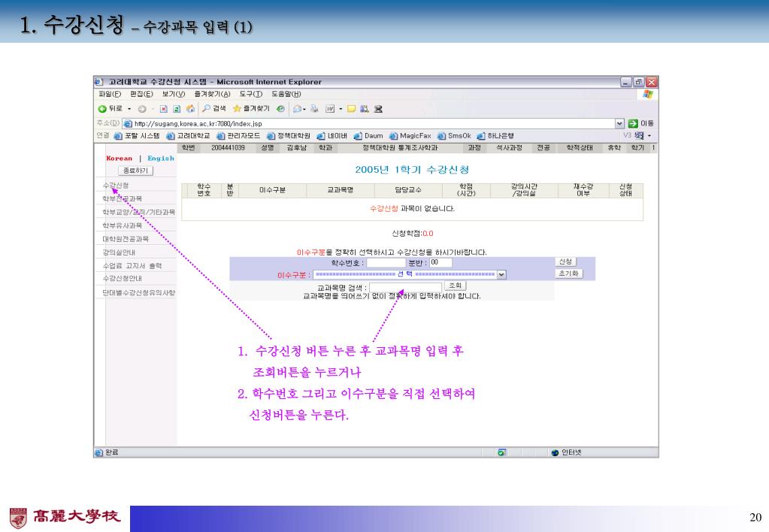The width and height of the screenshot is (769, 532).
Task: Click the Stop loading icon
Action: click(x=164, y=109)
